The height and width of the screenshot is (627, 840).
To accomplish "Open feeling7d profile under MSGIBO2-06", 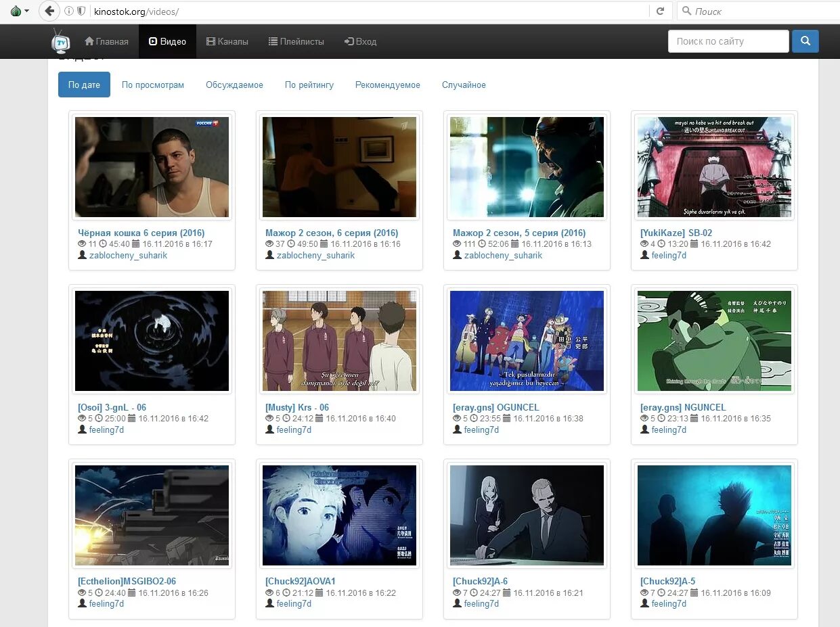I will tap(106, 604).
